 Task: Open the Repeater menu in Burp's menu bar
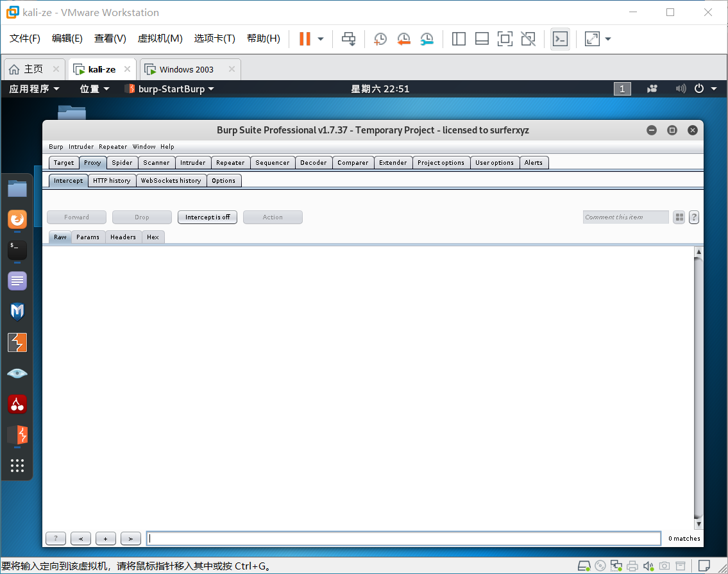click(x=113, y=146)
